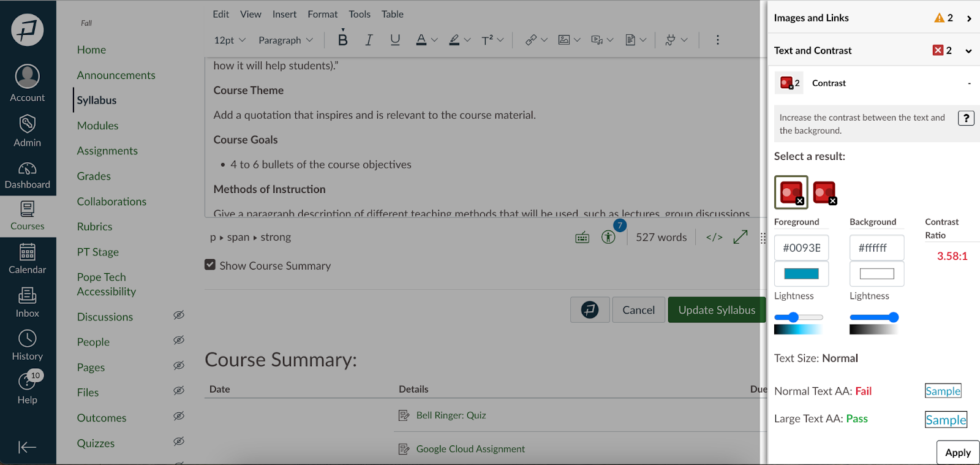Open the Format menu
Viewport: 980px width, 465px height.
(323, 14)
